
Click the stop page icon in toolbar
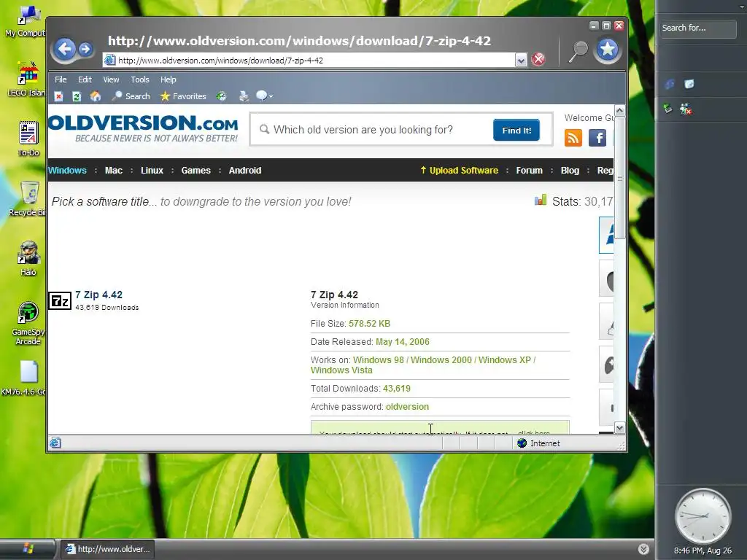58,97
